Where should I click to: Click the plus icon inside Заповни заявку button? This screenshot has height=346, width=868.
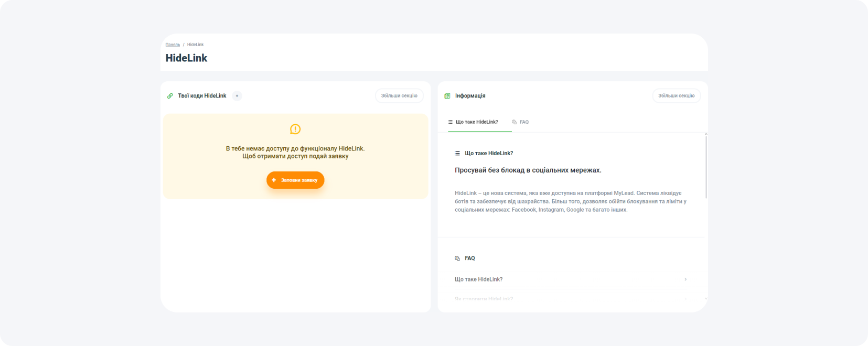click(x=274, y=180)
